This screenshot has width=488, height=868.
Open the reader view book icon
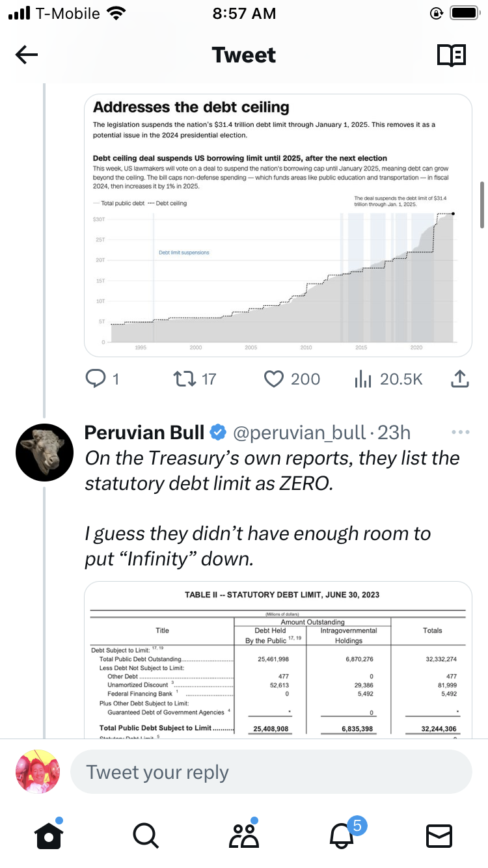tap(451, 55)
